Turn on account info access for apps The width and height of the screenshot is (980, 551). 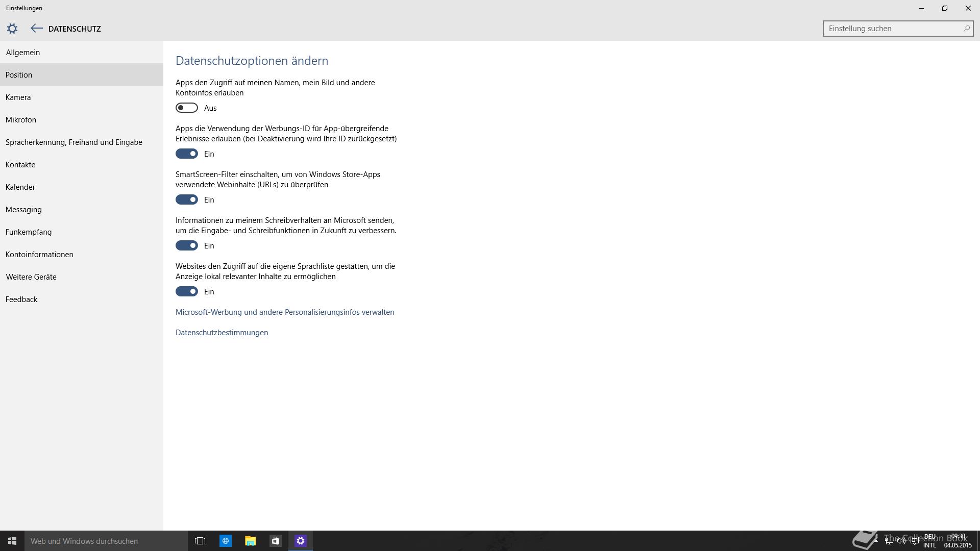point(187,108)
